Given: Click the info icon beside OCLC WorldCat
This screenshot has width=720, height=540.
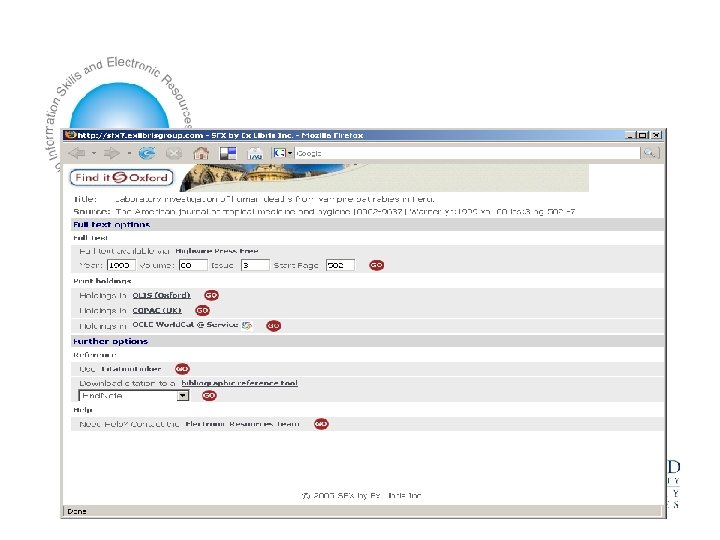Looking at the screenshot, I should tap(247, 325).
